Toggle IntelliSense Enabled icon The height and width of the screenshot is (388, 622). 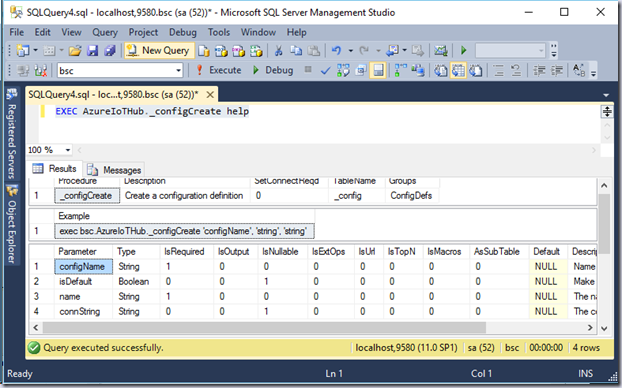[x=378, y=71]
